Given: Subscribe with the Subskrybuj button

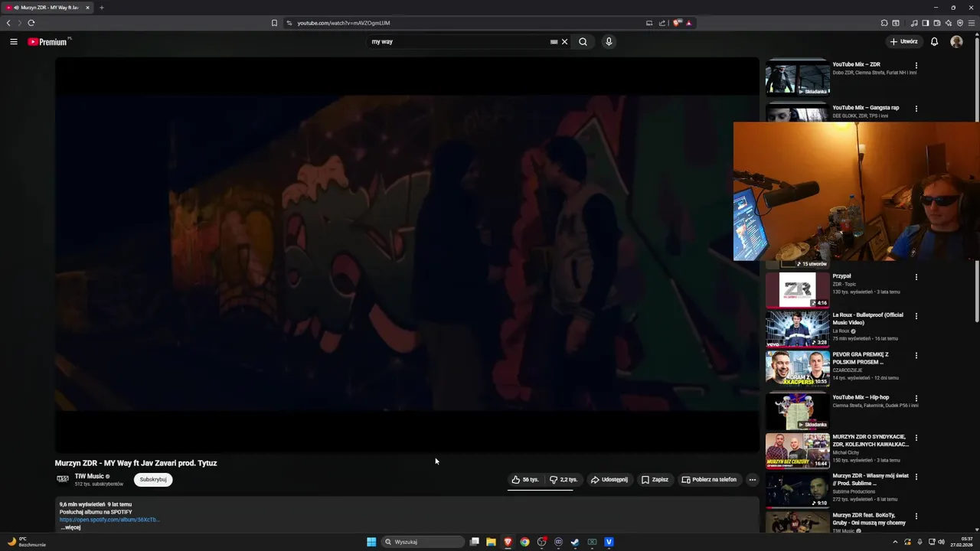Looking at the screenshot, I should tap(153, 480).
